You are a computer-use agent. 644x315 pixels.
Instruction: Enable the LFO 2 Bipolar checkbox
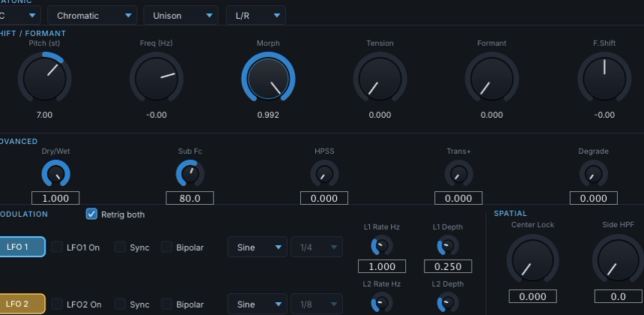click(x=166, y=304)
